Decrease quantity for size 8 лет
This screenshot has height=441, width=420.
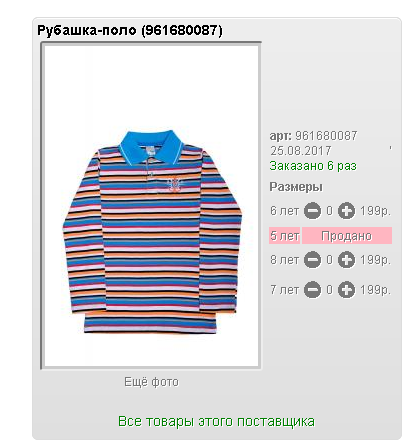coord(312,260)
